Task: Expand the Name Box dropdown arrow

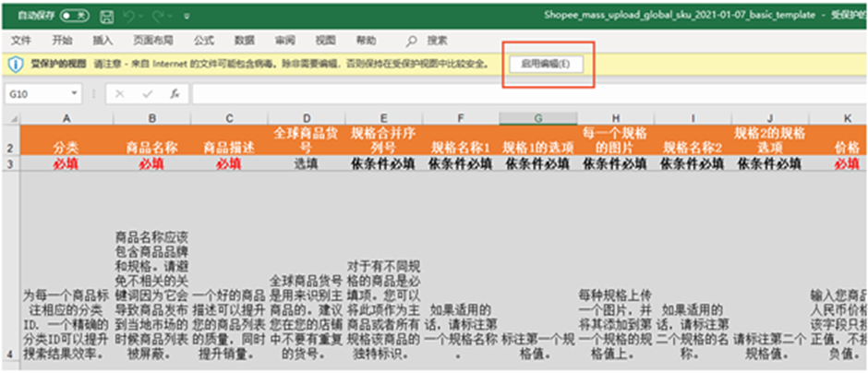Action: tap(74, 94)
